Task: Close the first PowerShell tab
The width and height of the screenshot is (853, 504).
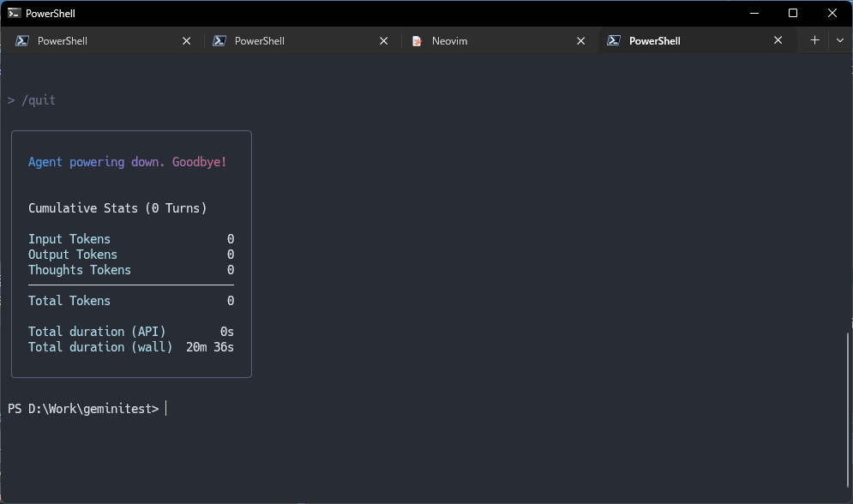Action: click(x=187, y=41)
